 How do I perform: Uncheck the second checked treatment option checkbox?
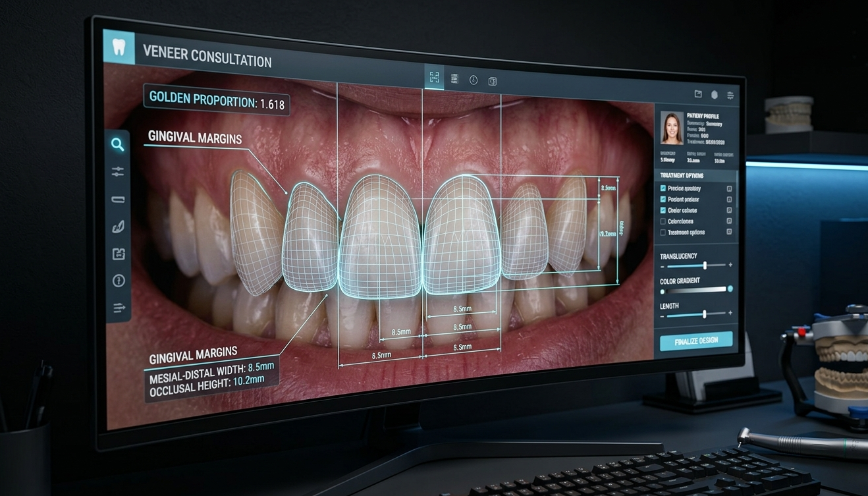(x=663, y=199)
